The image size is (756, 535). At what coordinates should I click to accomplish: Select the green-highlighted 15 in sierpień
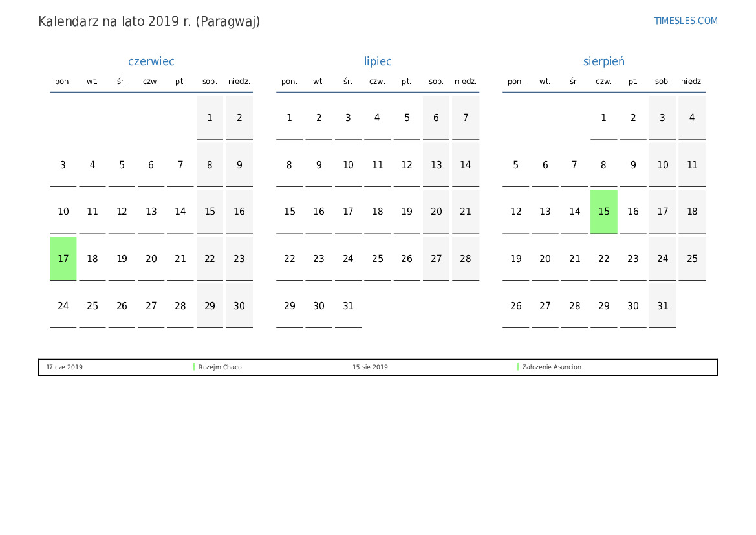click(x=603, y=212)
